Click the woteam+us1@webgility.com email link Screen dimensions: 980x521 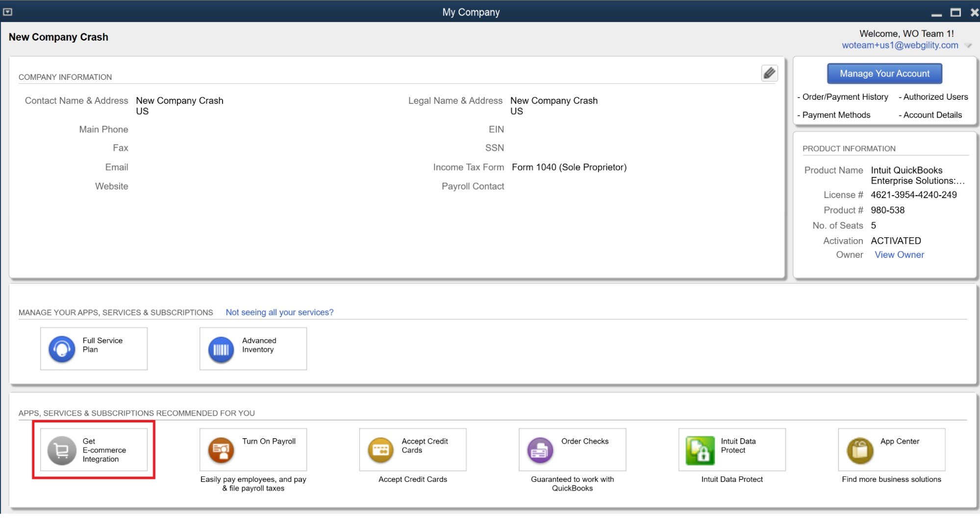[900, 45]
